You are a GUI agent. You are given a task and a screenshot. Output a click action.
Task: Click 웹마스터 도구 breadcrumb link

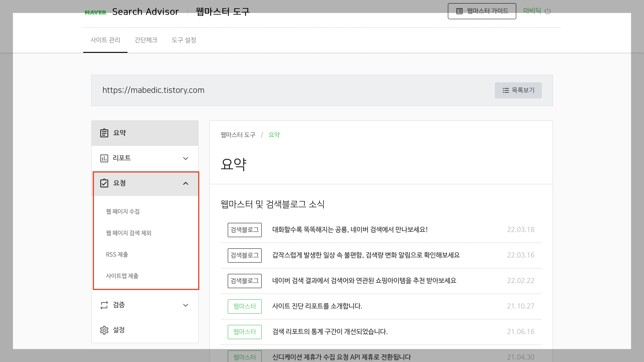point(238,135)
